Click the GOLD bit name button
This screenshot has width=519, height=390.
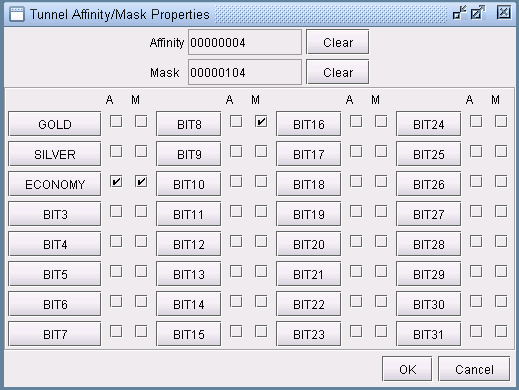coord(55,124)
